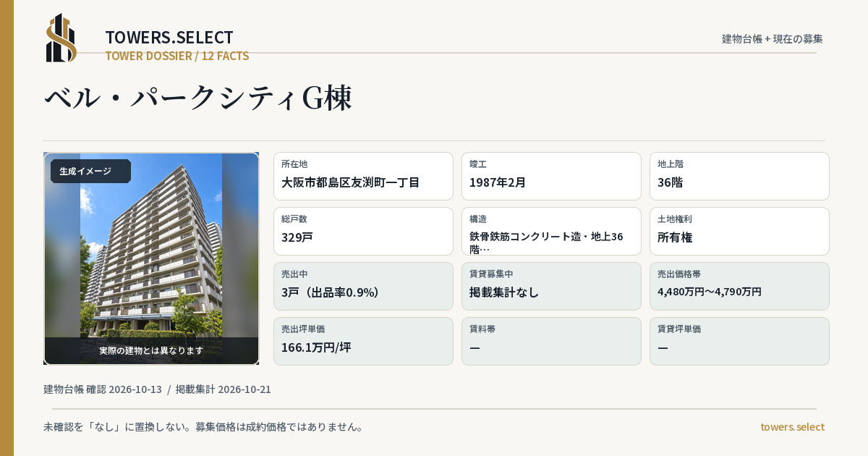Select the 構造 鉄骨鉄筋コンクリート造 card

coord(551,231)
